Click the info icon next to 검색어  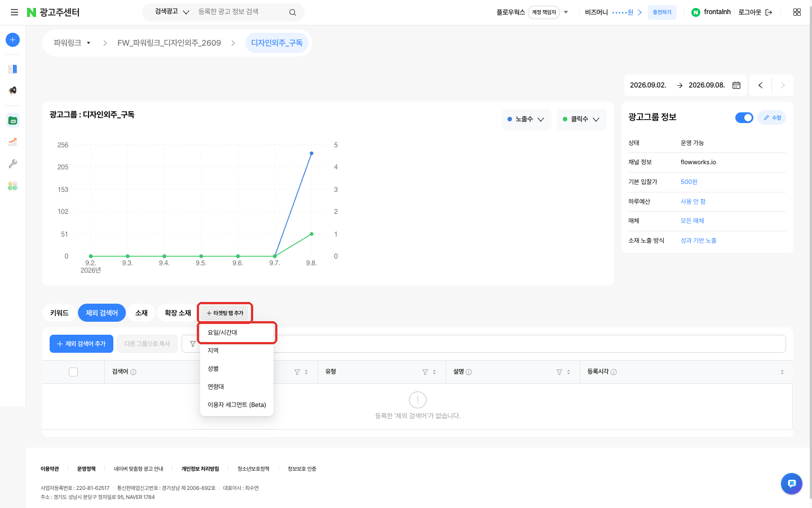tap(133, 372)
